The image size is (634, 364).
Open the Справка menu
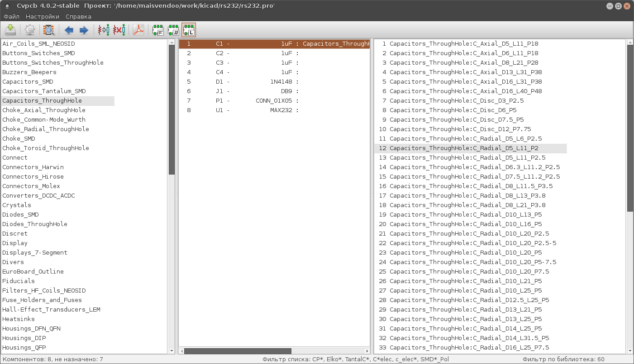pos(78,16)
